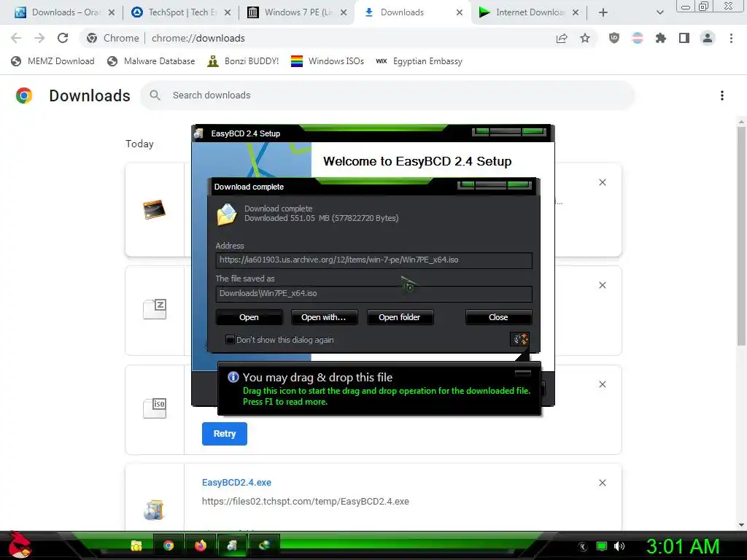Viewport: 747px width, 560px height.
Task: Open the MEMZ Download bookmark
Action: tap(53, 61)
